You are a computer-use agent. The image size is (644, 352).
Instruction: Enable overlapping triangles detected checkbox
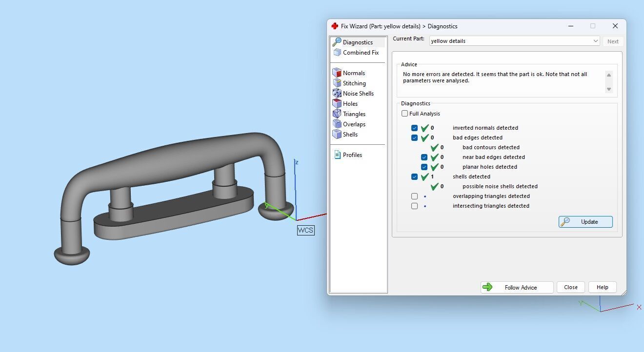[415, 196]
